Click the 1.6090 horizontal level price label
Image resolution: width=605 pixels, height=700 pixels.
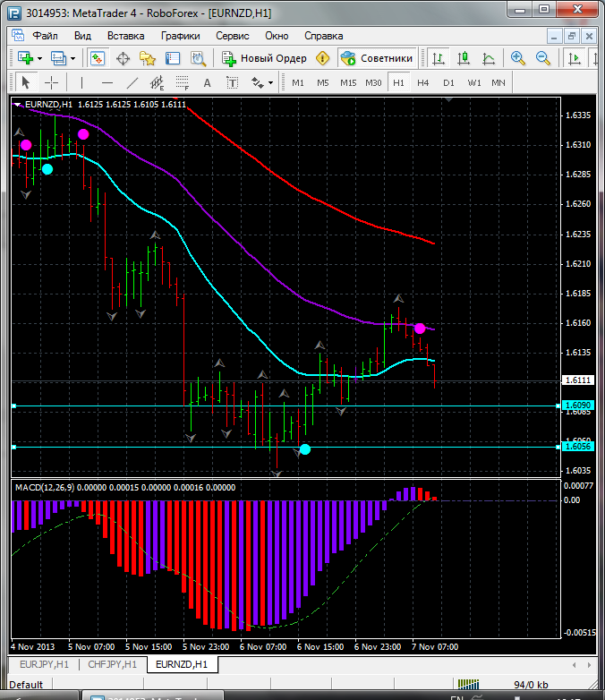[575, 405]
